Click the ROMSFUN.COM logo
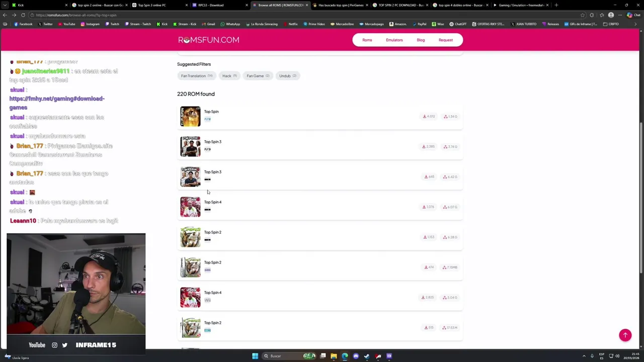644x362 pixels. (208, 40)
